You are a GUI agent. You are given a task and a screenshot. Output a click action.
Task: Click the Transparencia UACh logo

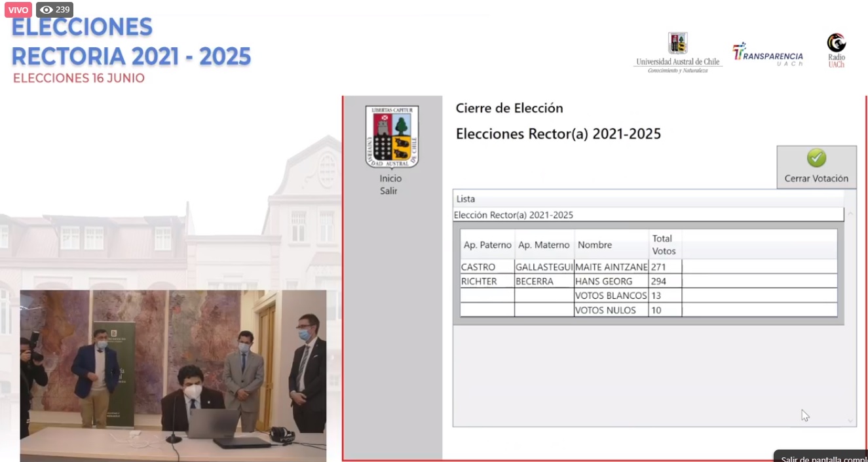click(x=768, y=54)
